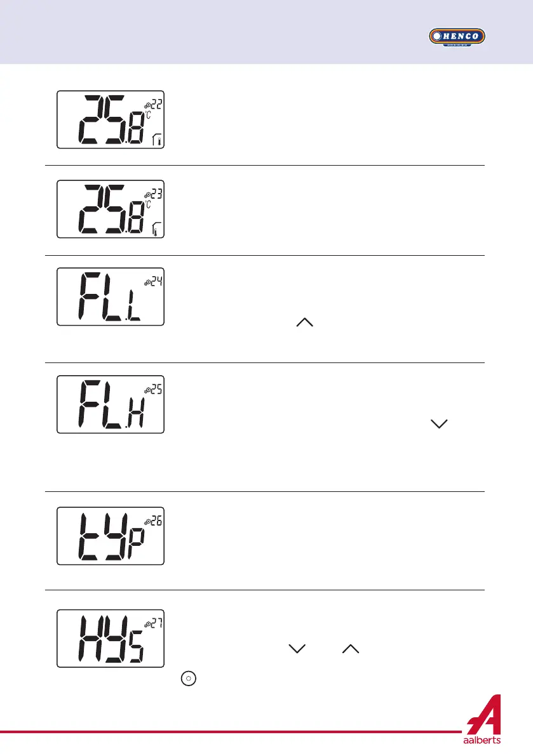Select the FL.H display screen
Screen dimensions: 533x756
111,405
